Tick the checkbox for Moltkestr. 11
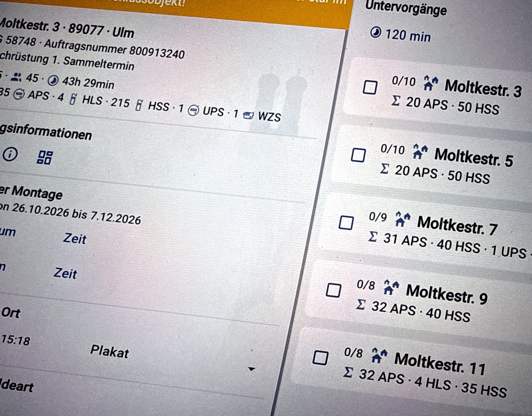 tap(320, 358)
